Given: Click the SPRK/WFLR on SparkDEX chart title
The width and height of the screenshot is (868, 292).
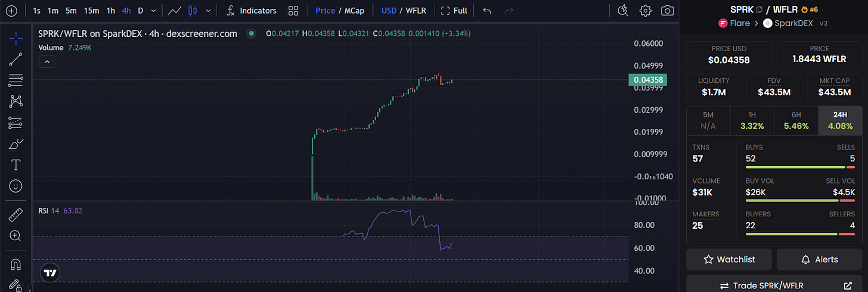Looking at the screenshot, I should coord(138,34).
